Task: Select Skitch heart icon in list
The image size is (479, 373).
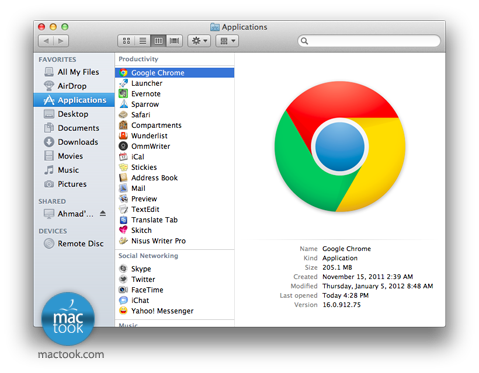Action: [123, 230]
